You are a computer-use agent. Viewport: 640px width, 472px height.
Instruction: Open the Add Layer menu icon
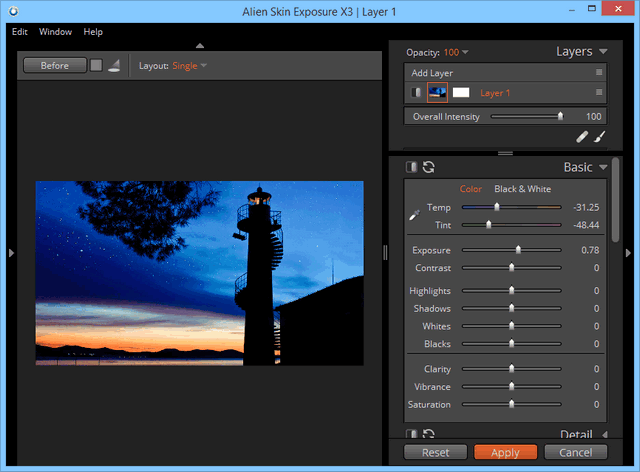coord(599,73)
